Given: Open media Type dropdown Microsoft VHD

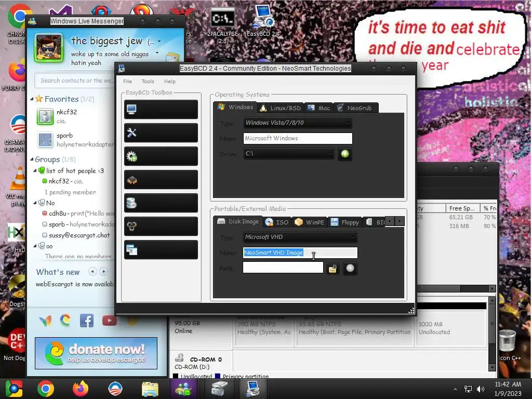Looking at the screenshot, I should tap(300, 237).
